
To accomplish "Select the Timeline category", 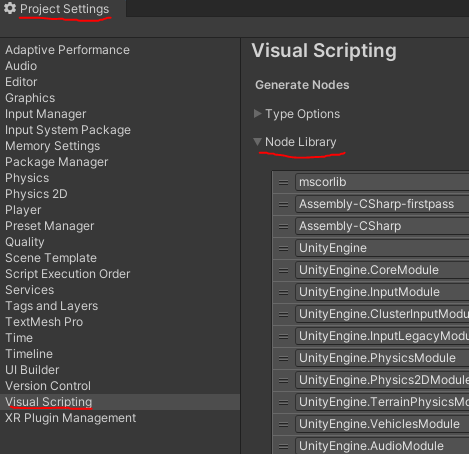I will pyautogui.click(x=29, y=354).
